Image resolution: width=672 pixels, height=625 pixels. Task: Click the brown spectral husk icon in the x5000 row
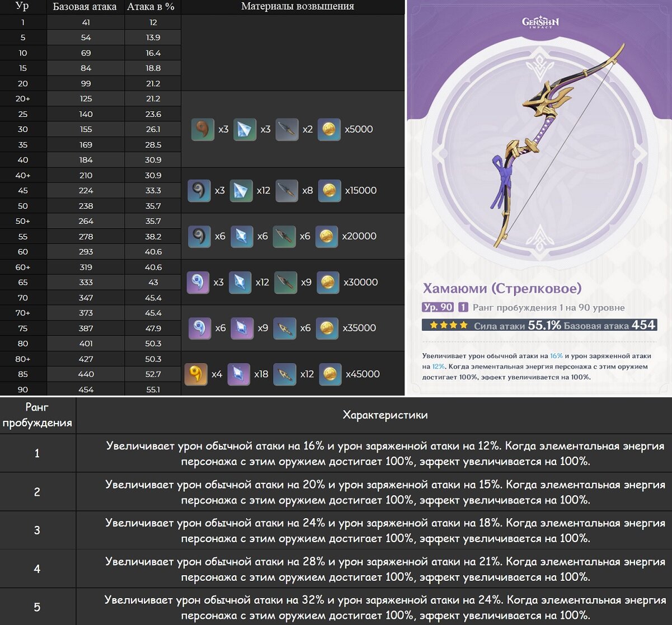(203, 129)
